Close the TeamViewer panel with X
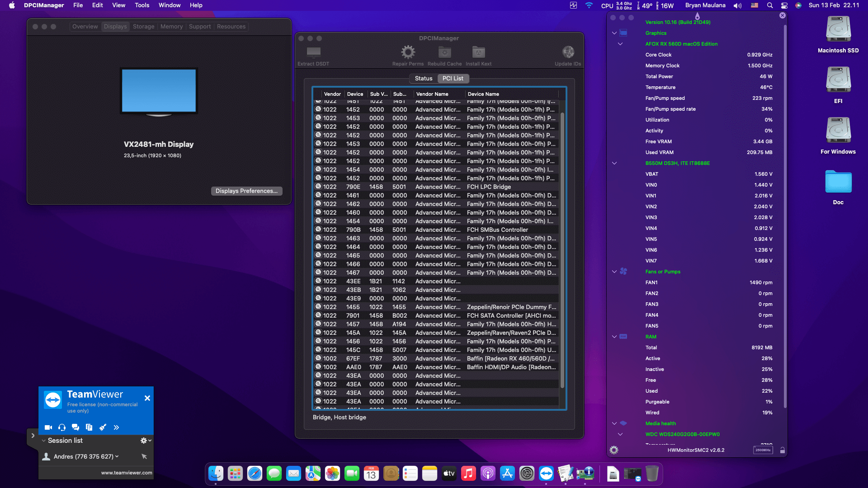 click(x=147, y=398)
